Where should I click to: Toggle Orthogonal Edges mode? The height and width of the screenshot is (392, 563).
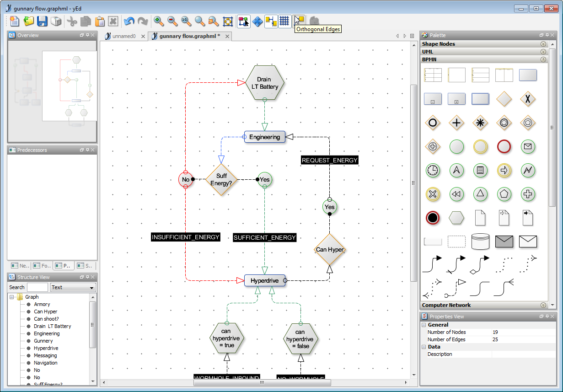299,21
